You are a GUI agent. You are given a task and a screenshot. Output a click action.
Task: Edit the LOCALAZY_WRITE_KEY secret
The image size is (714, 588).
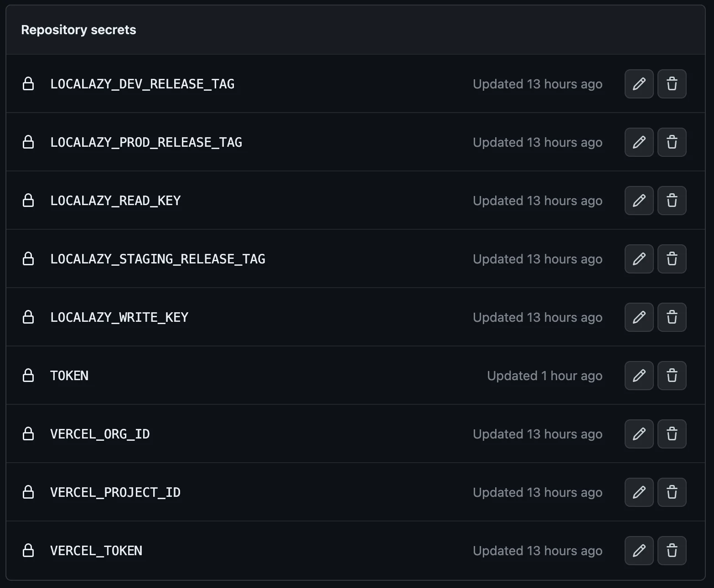click(x=639, y=317)
